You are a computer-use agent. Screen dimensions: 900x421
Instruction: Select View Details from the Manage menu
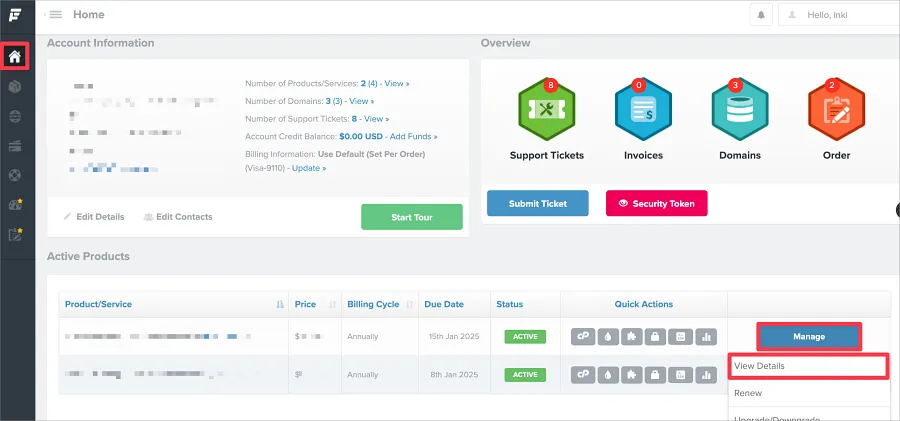point(808,366)
